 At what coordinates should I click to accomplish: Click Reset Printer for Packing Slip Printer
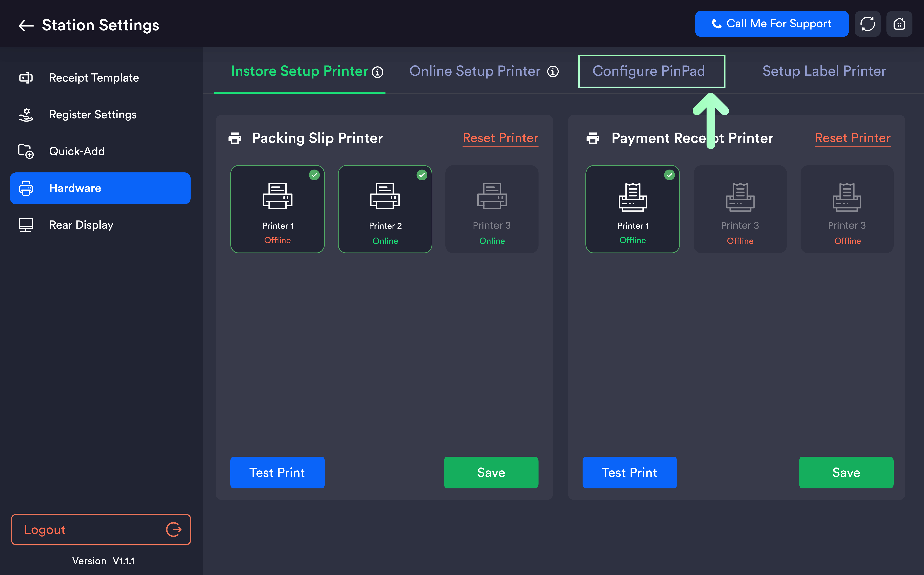[500, 138]
